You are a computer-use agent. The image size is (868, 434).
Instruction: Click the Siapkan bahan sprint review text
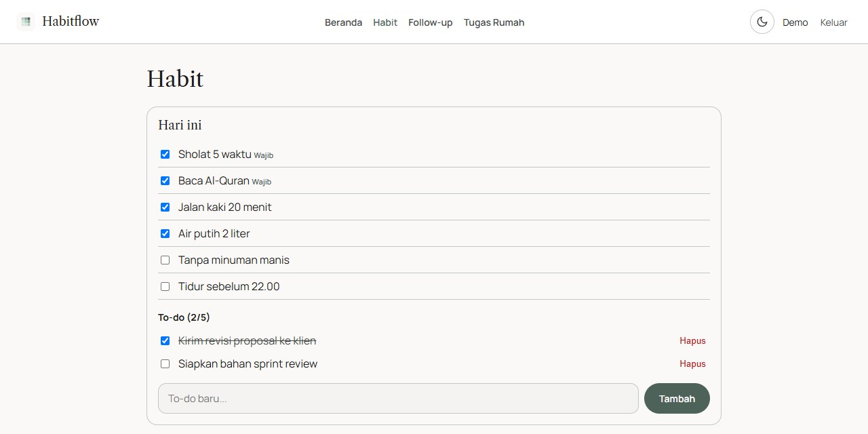click(x=248, y=364)
